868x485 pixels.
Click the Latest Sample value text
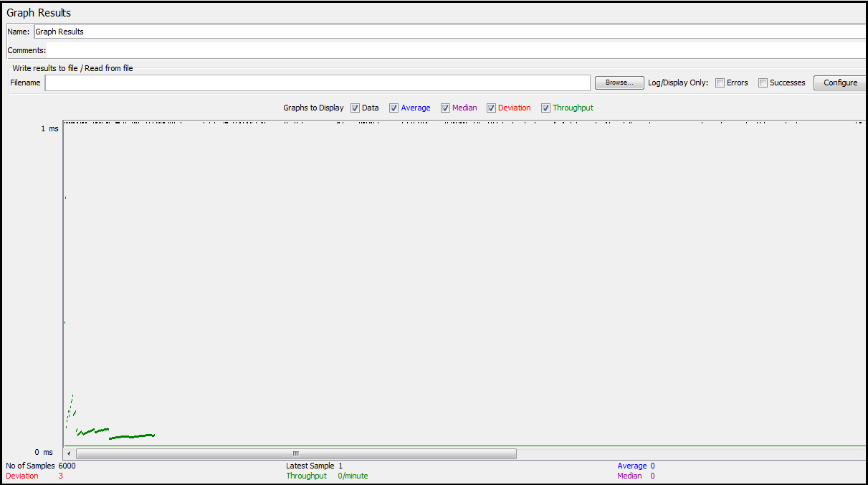click(x=340, y=466)
